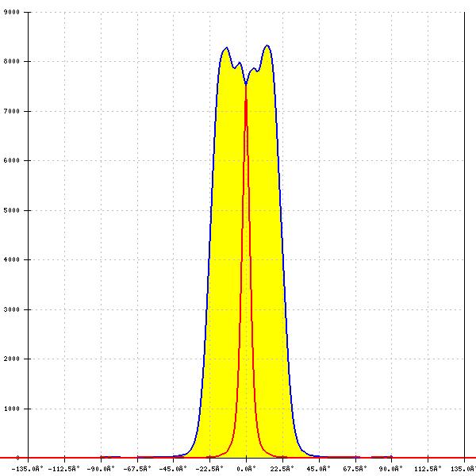The height and width of the screenshot is (476, 476).
Task: Click the 1000 y-axis label
Action: 12,409
